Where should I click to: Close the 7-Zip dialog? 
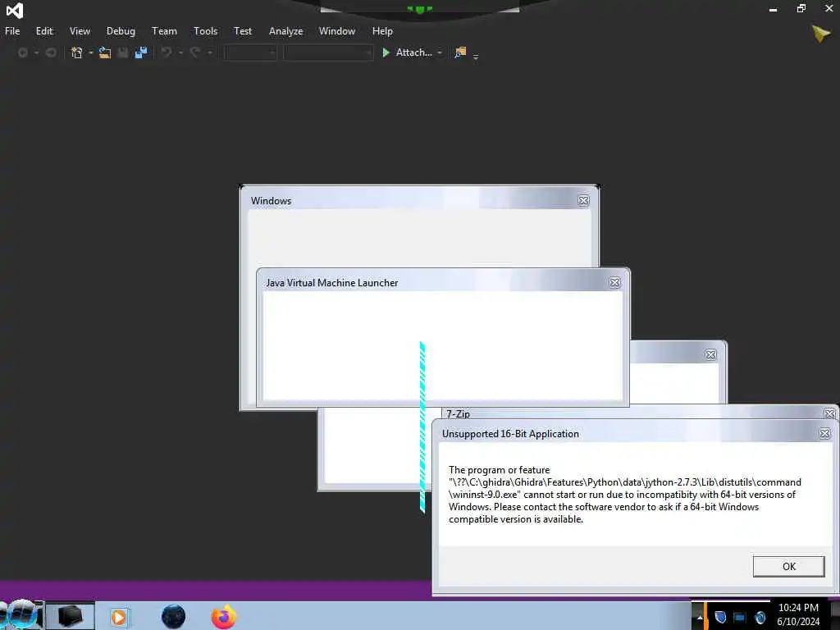pos(829,413)
